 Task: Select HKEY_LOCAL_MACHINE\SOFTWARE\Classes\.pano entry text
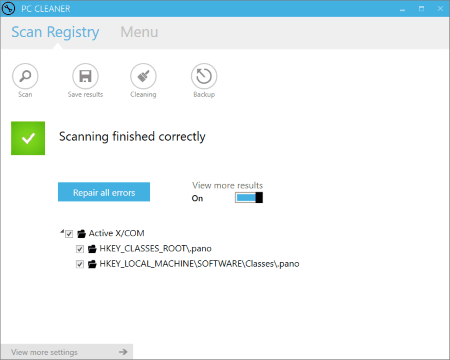pyautogui.click(x=199, y=264)
